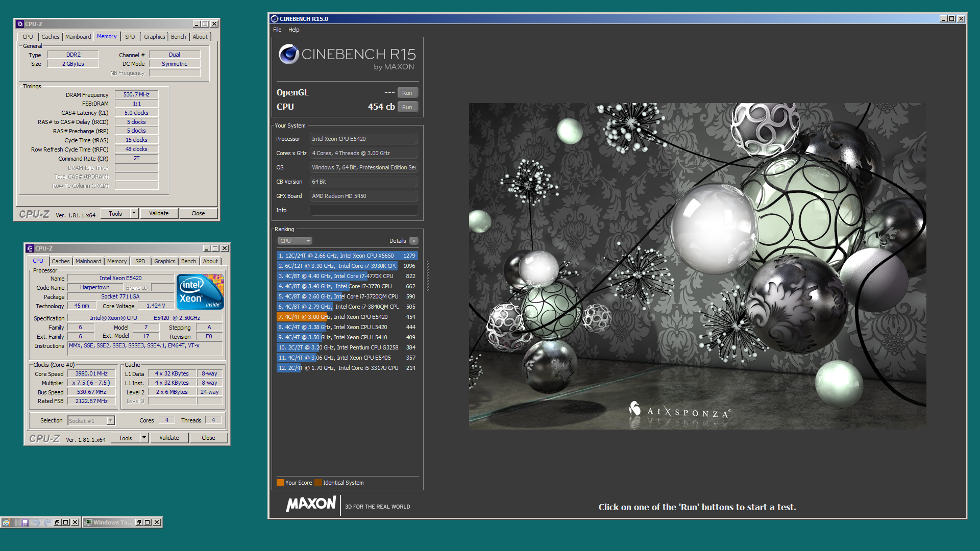This screenshot has height=551, width=980.
Task: Click the Your Score orange legend swatch
Action: tap(280, 483)
